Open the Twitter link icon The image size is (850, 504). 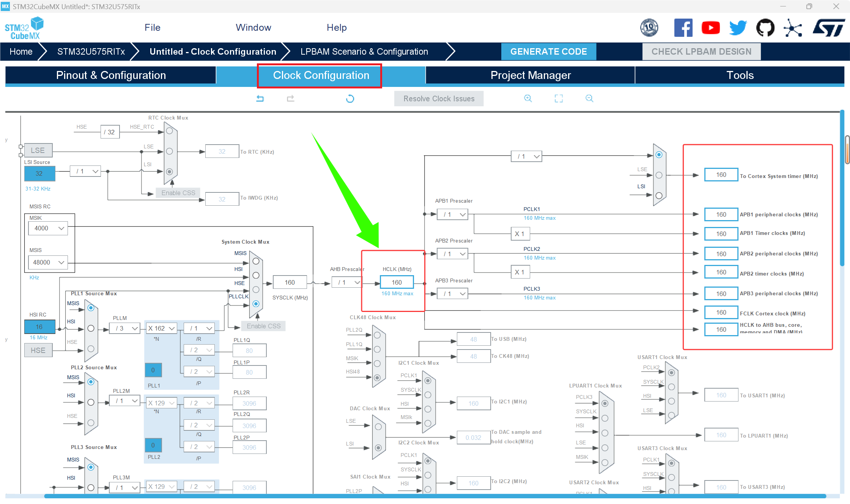(738, 28)
